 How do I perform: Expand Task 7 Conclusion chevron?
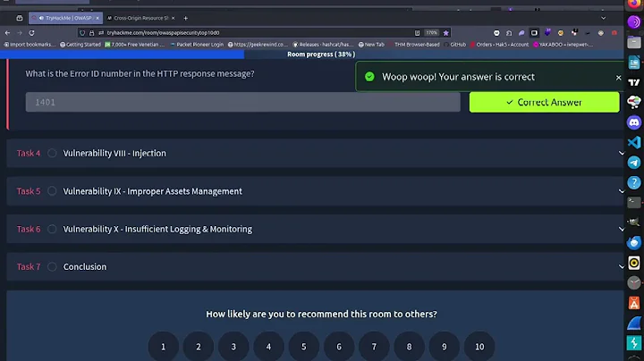pos(621,266)
